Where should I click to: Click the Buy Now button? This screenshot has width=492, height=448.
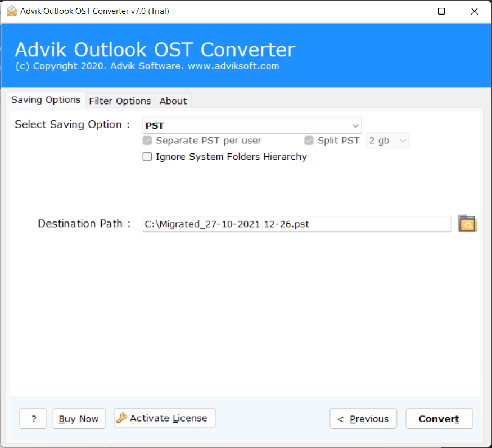(79, 419)
